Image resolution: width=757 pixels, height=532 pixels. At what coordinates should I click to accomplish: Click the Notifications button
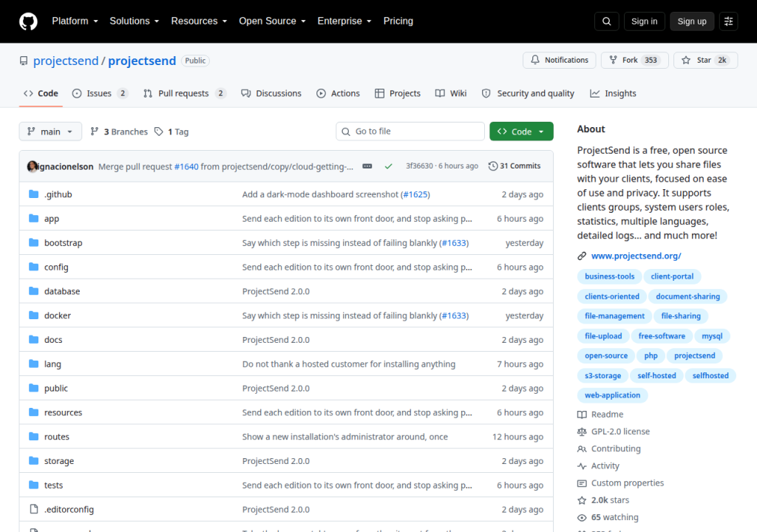click(560, 60)
